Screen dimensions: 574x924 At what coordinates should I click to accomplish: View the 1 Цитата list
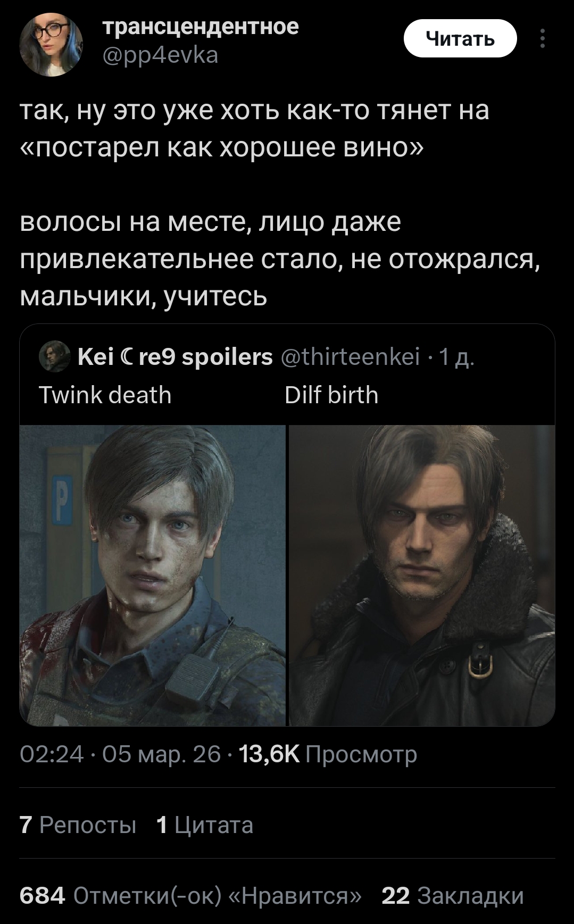click(205, 825)
